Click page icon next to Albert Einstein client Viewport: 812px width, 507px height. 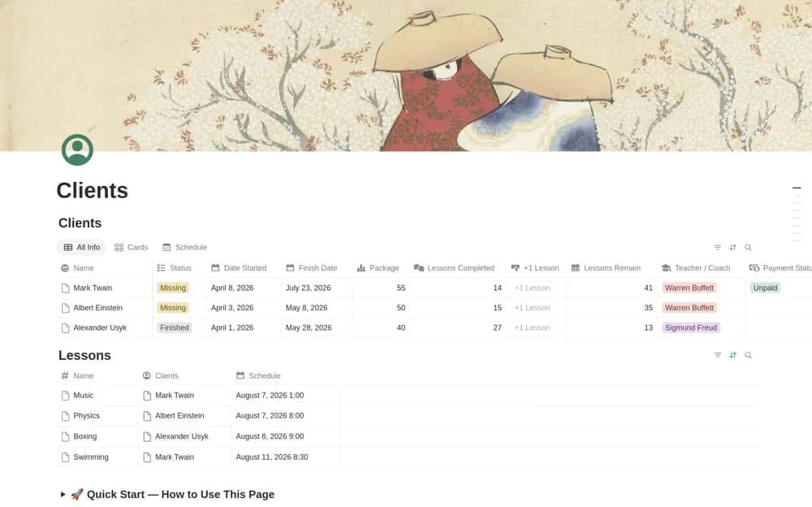(x=65, y=308)
